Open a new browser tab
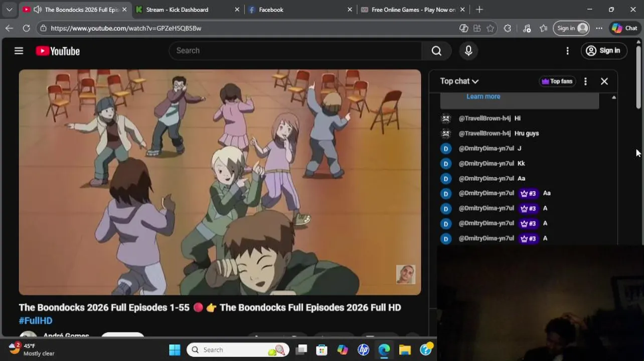This screenshot has height=361, width=644. point(479,10)
